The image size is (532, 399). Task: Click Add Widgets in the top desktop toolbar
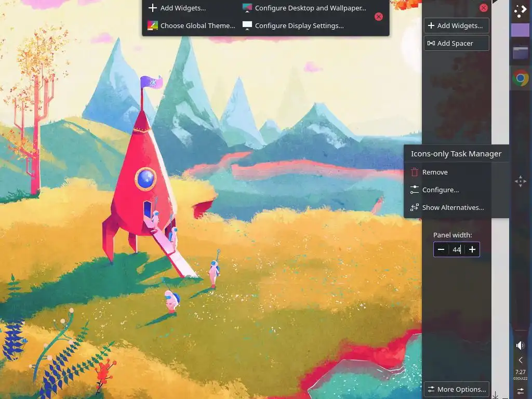click(x=178, y=8)
